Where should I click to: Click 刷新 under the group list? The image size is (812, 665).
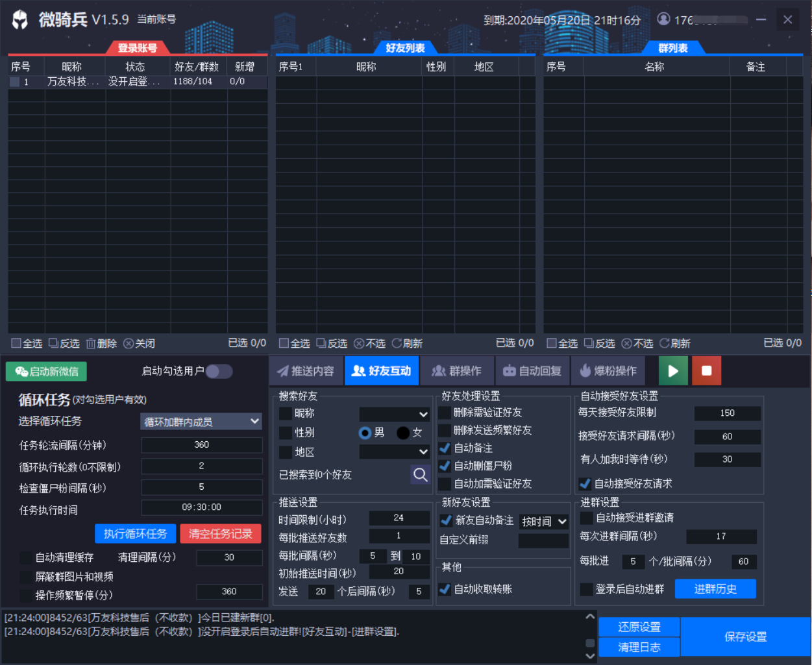pos(675,343)
